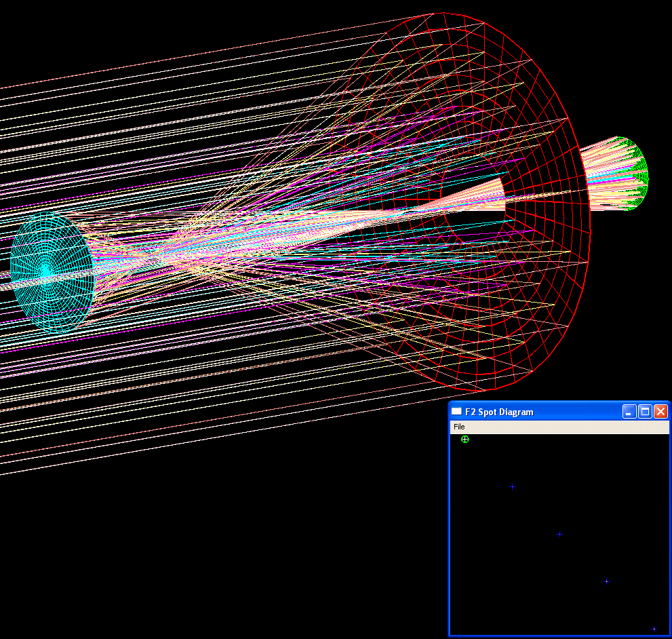
Task: Select the F2 Spot Diagram title bar
Action: [x=559, y=412]
